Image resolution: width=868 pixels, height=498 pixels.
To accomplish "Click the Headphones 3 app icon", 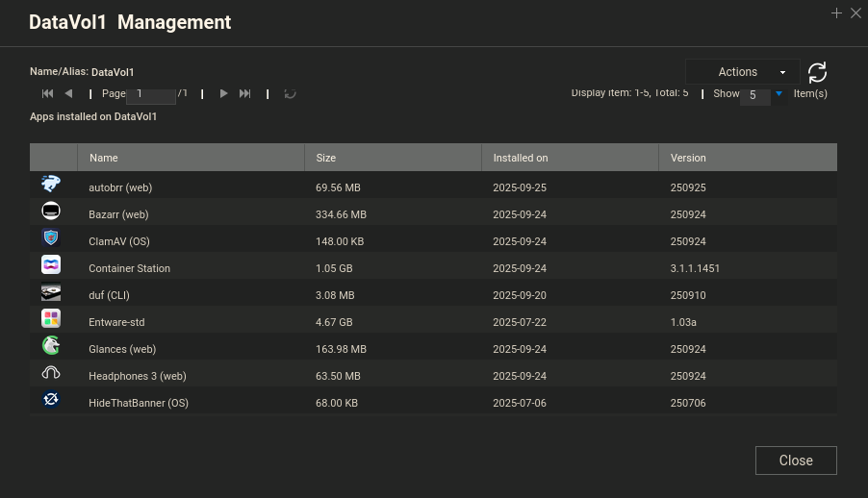I will 51,372.
